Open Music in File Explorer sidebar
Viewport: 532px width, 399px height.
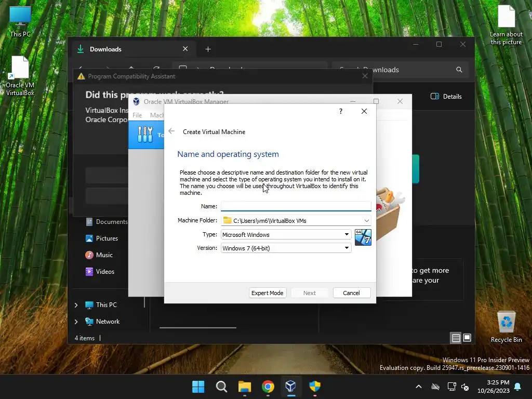[99, 255]
